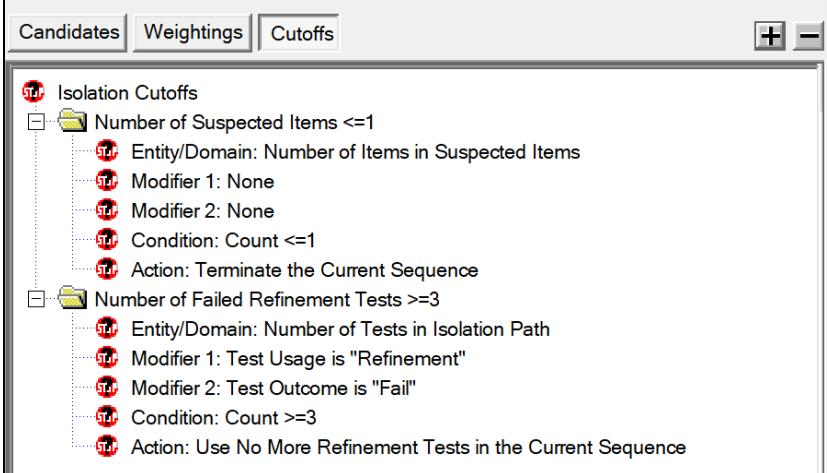The image size is (827, 473).
Task: Click icon beside Action: Terminate the Current Sequence
Action: click(x=107, y=269)
